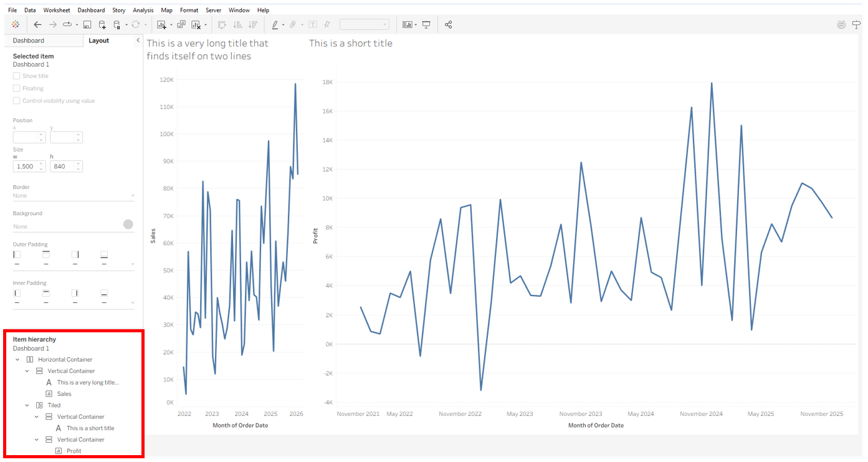Viewport: 868px width, 462px height.
Task: Open the Data menu
Action: (x=30, y=11)
